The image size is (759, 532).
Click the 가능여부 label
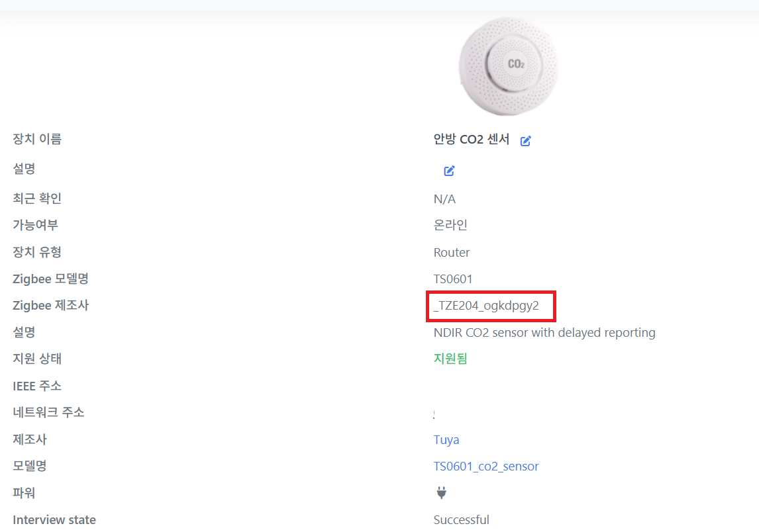point(35,225)
